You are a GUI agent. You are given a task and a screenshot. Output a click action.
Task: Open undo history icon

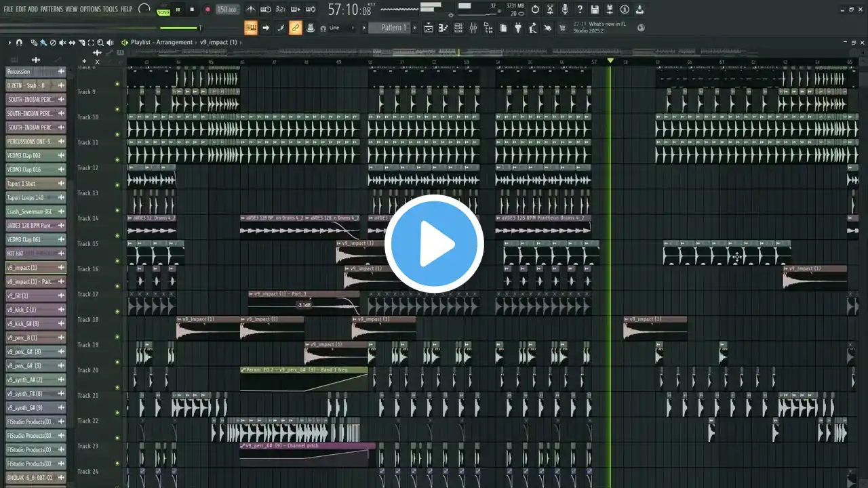point(535,9)
